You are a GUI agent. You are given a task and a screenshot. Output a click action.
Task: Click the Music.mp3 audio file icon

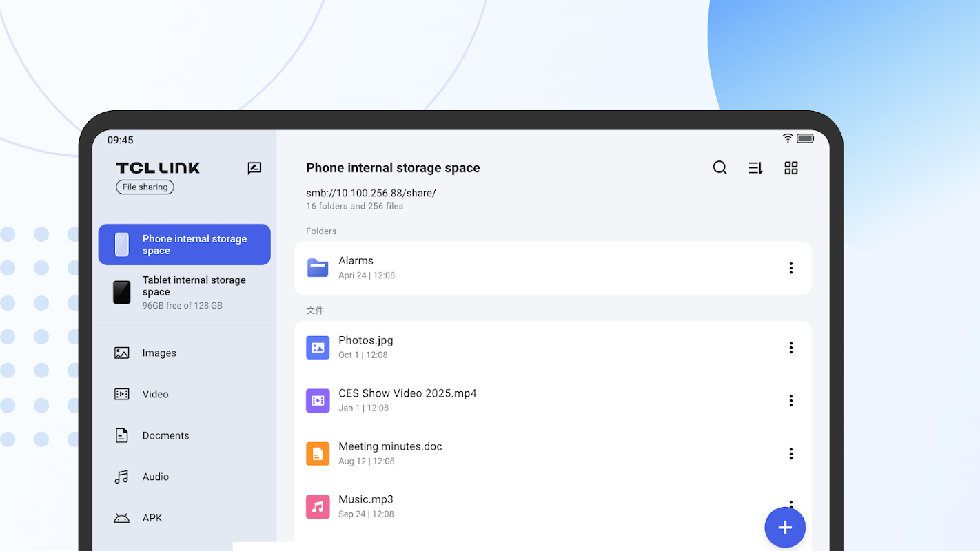318,507
